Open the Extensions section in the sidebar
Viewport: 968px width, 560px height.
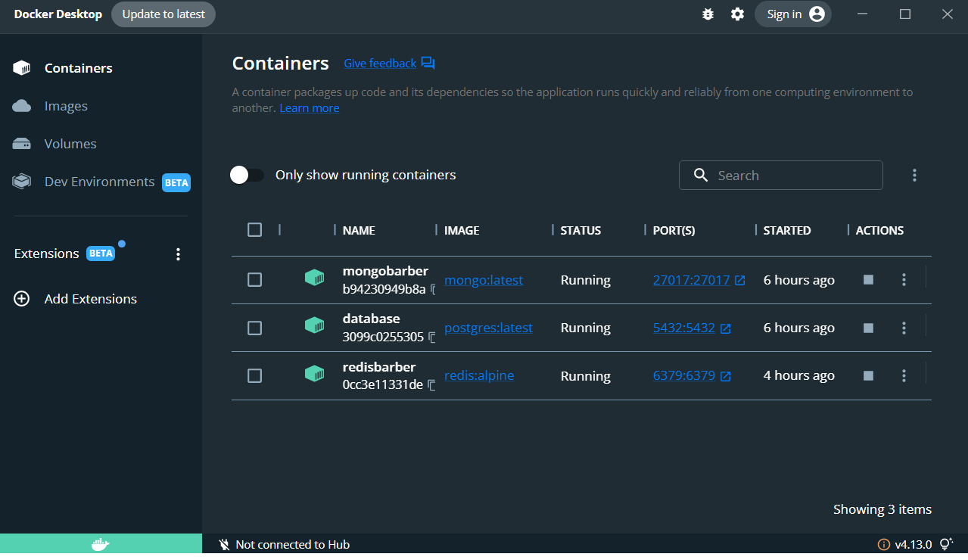(46, 253)
